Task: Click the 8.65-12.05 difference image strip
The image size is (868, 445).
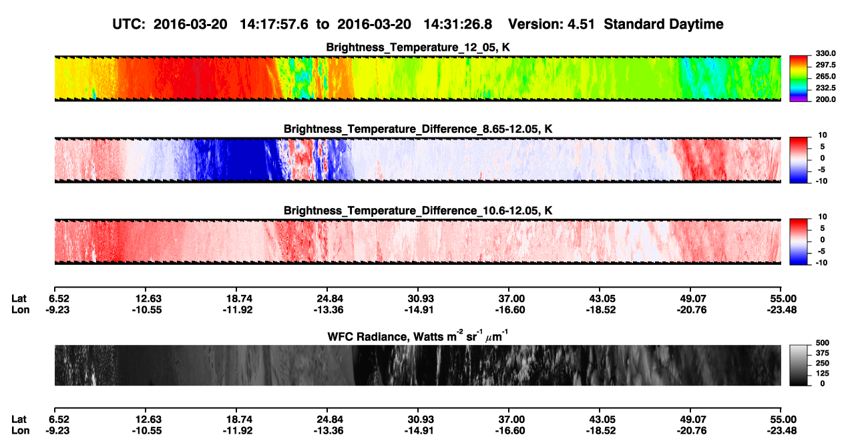Action: [x=417, y=159]
